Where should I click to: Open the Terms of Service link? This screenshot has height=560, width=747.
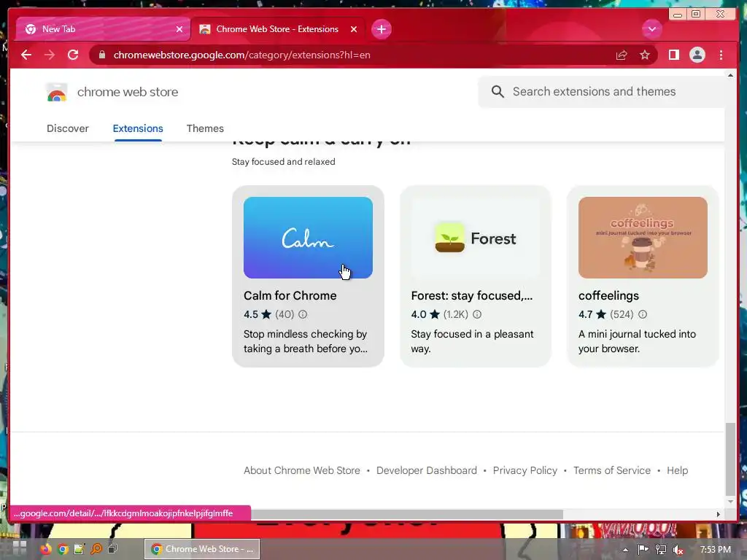(x=612, y=470)
